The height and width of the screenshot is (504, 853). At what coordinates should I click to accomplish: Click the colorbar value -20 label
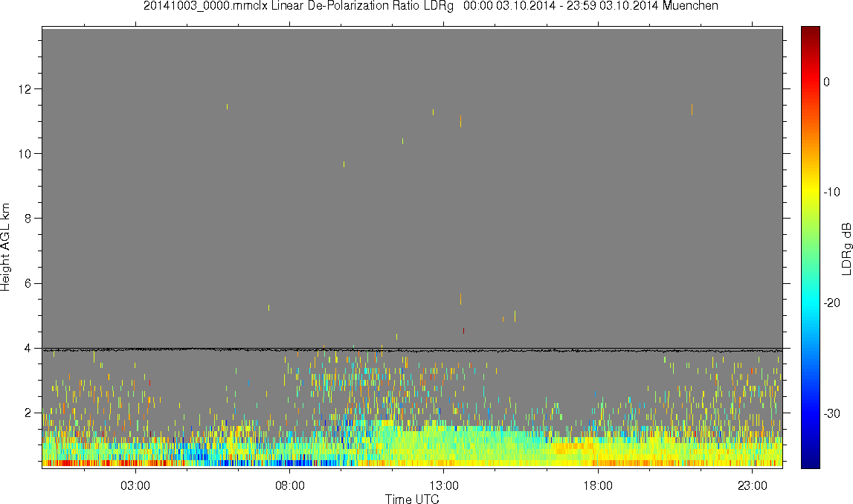coord(831,303)
